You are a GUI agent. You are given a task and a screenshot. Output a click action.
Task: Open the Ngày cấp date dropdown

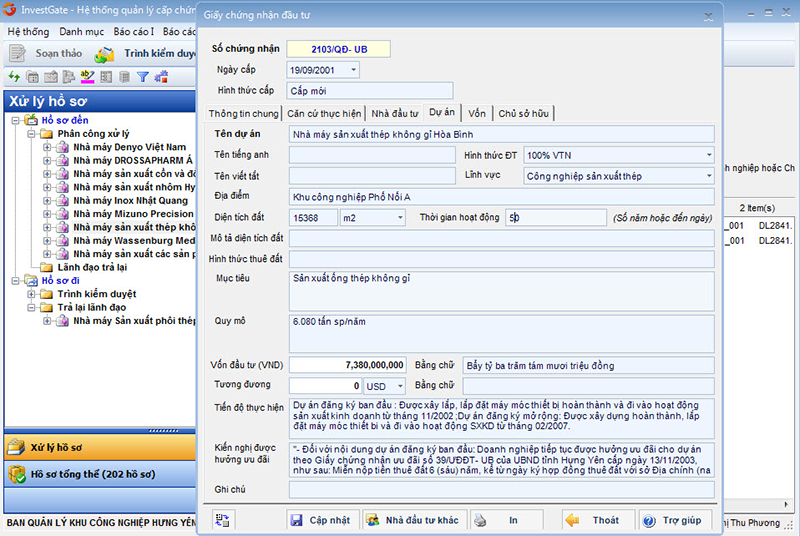(353, 70)
